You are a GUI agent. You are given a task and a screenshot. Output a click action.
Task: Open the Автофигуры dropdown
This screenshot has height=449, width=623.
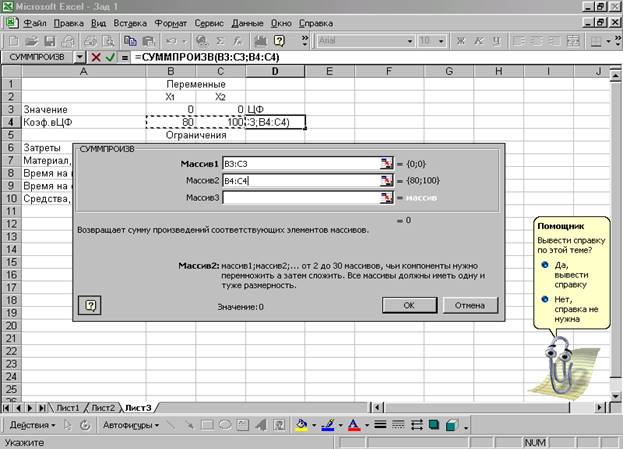pos(129,425)
